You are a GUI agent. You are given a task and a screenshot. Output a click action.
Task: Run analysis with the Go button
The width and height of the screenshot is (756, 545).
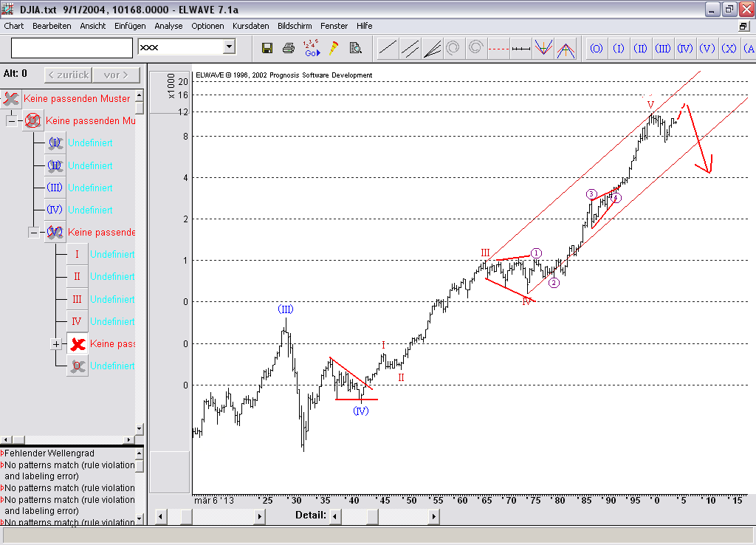click(x=312, y=48)
